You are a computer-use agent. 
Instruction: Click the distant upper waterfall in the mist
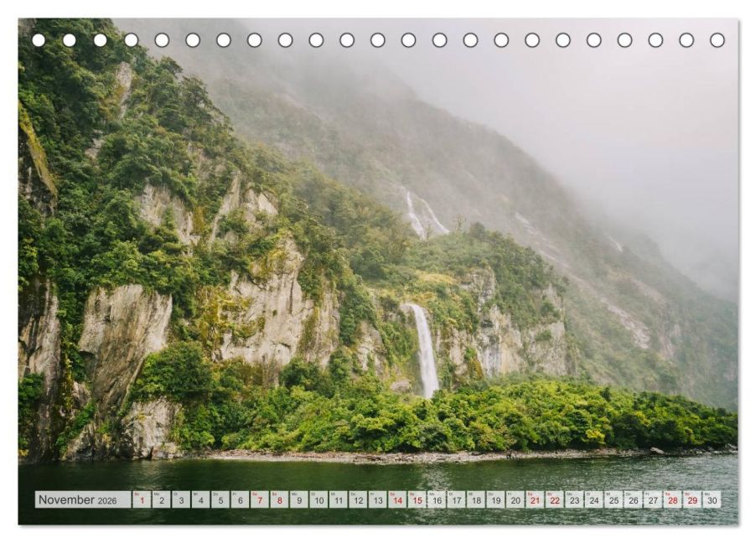[x=417, y=215]
